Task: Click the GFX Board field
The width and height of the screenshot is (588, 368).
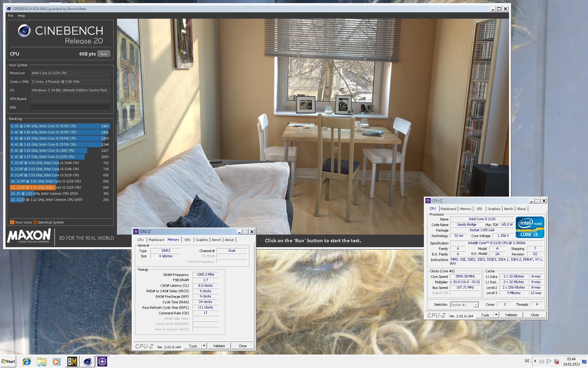Action: 70,99
